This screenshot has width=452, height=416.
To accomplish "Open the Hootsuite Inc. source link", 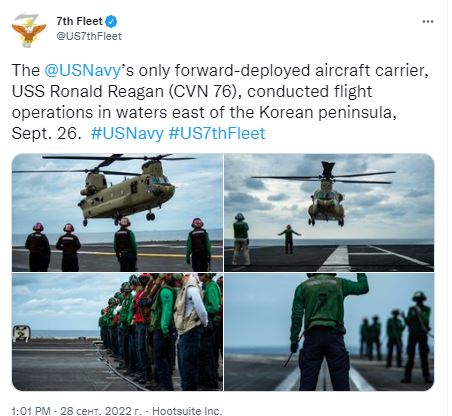I will point(187,411).
